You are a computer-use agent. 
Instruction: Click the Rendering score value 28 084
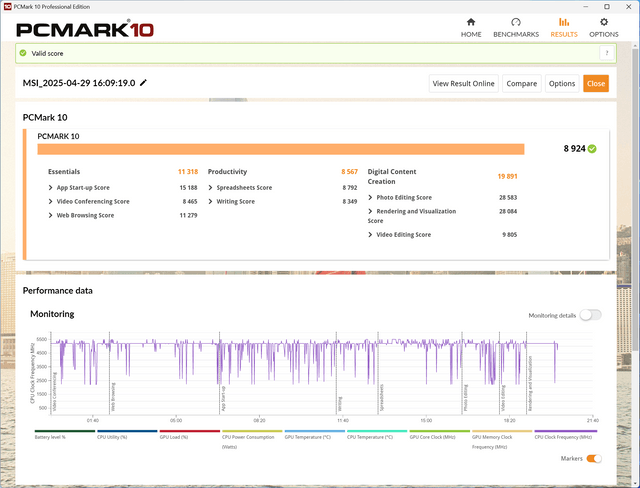[508, 211]
